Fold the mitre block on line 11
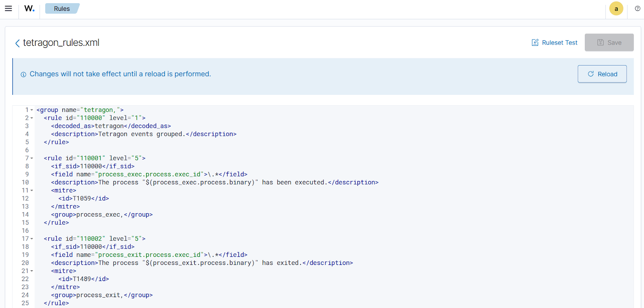The image size is (644, 308). (32, 191)
